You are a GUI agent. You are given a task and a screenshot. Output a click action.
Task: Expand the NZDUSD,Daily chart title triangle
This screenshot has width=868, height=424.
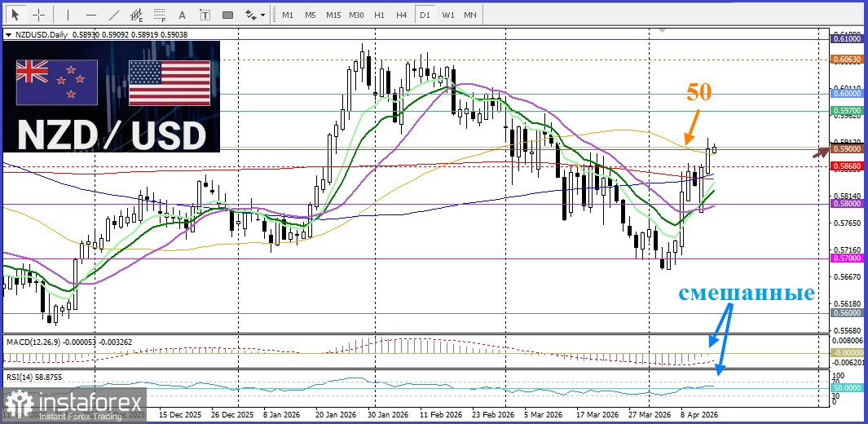(8, 35)
